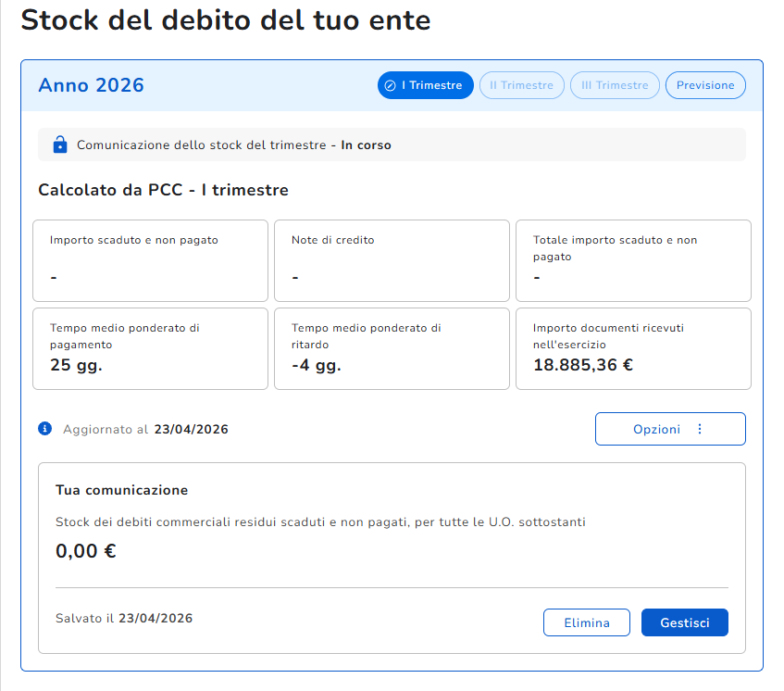
Task: Click the Tempo medio ponderato di ritardo card
Action: [x=392, y=349]
